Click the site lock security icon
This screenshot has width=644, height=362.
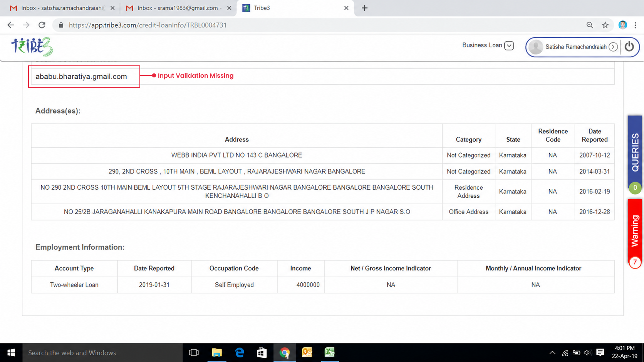(x=61, y=25)
